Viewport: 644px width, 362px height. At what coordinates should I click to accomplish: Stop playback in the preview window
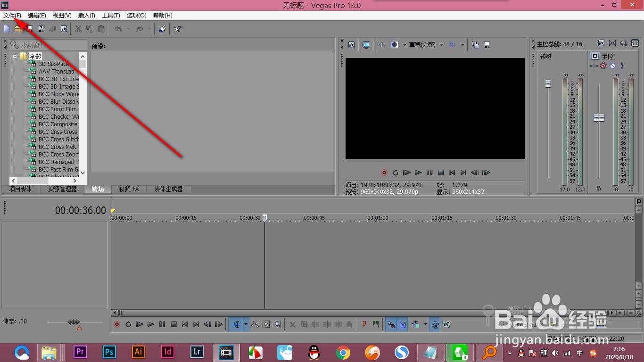click(441, 173)
